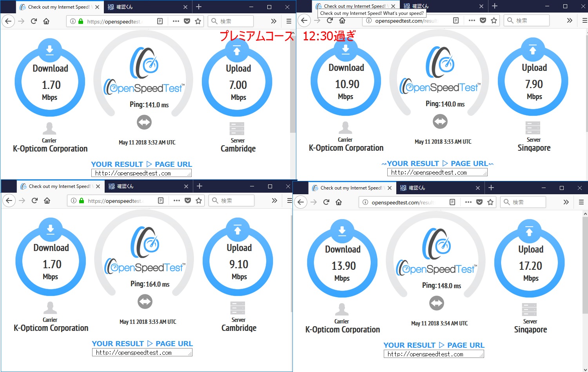Click the round arrows icon under Ping 141.0 ms
Screen dimensions: 588x372
(x=144, y=122)
